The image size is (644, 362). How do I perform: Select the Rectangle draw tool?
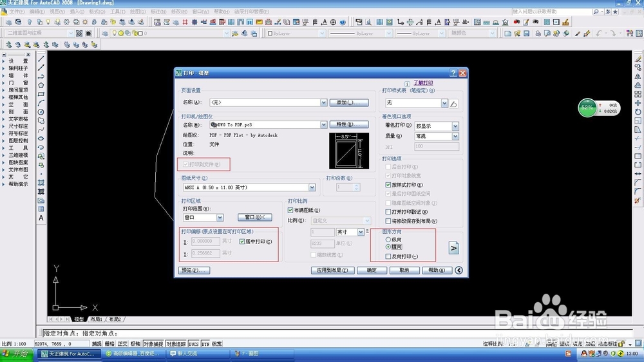coord(41,94)
